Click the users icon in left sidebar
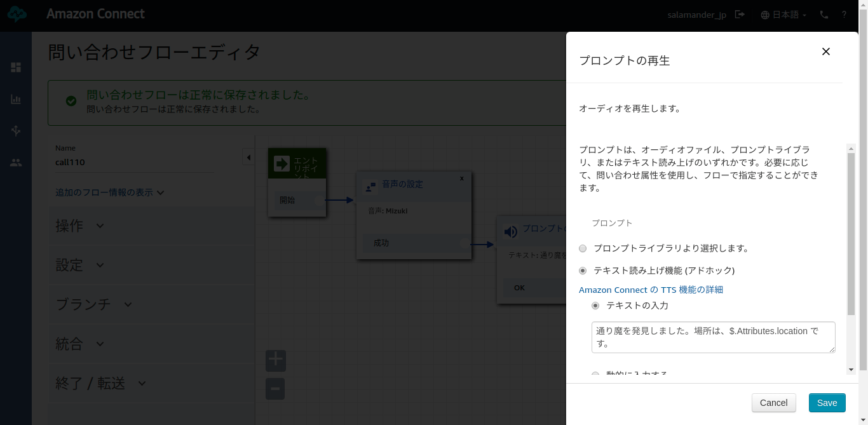Viewport: 868px width, 425px height. point(16,163)
